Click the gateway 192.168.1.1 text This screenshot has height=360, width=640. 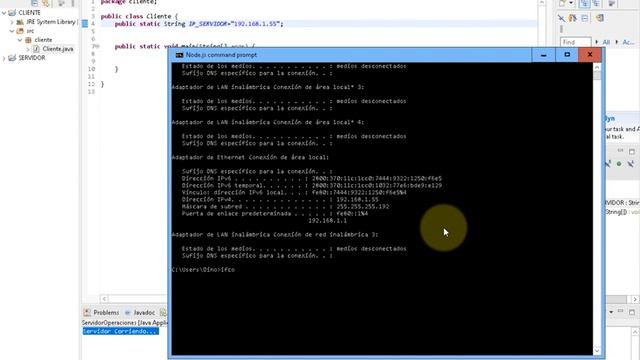327,221
